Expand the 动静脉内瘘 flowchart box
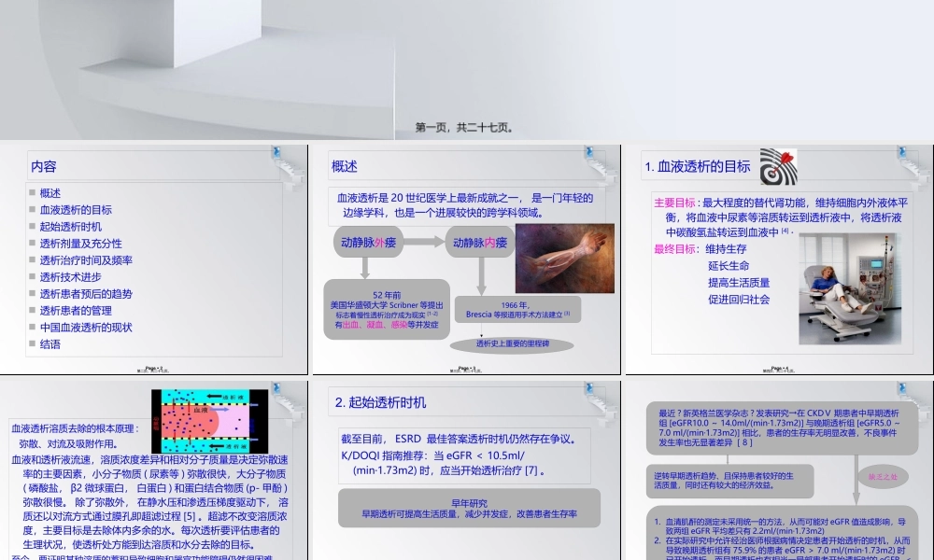Viewport: 934px width, 560px height. point(478,241)
